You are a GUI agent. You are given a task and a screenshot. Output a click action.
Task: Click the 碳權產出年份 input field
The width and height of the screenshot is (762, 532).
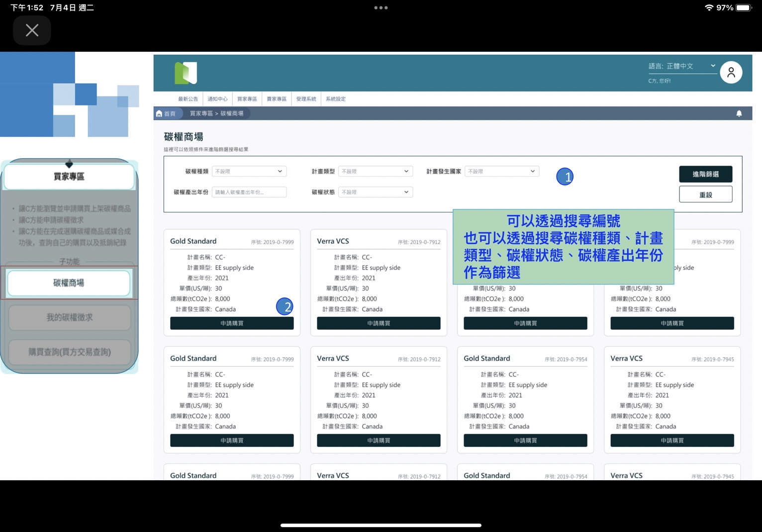click(249, 192)
